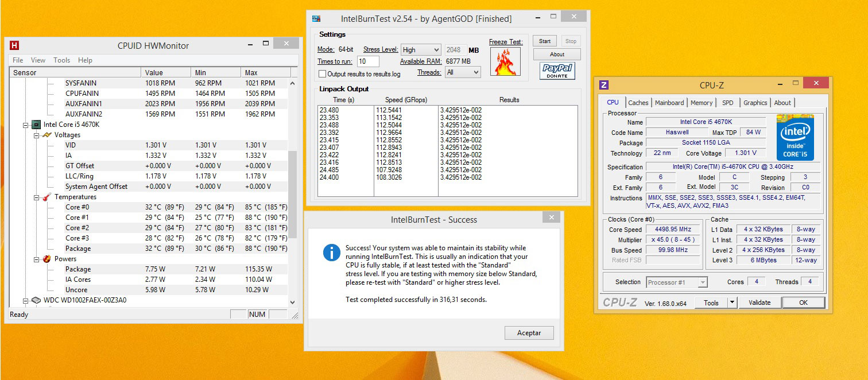Switch to the Graphics tab in CPU-Z
The width and height of the screenshot is (868, 380).
[755, 103]
